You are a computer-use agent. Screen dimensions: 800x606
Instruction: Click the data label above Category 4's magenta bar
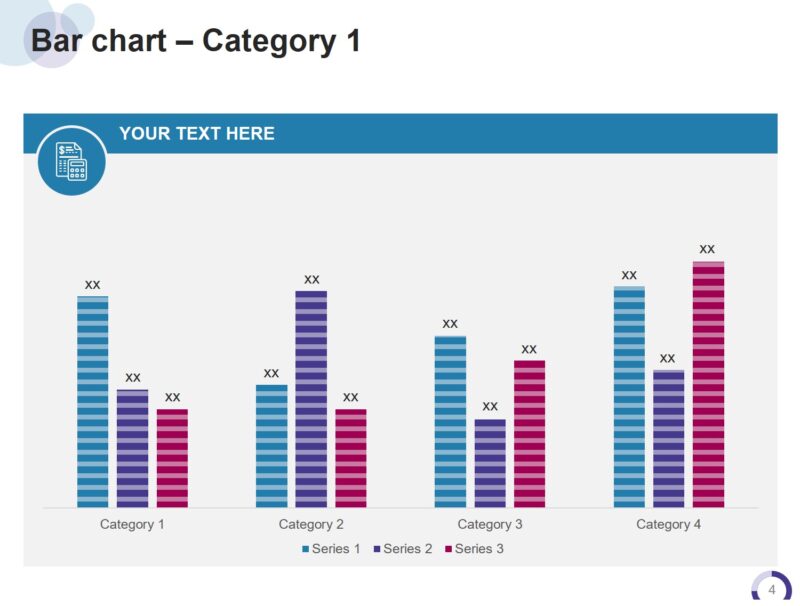click(x=707, y=249)
